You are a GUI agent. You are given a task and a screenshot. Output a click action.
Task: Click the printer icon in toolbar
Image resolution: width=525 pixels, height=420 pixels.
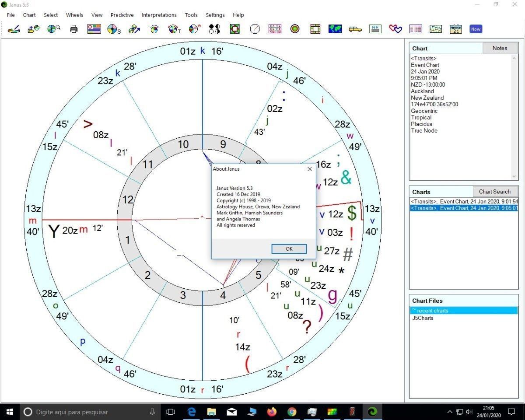tap(74, 29)
